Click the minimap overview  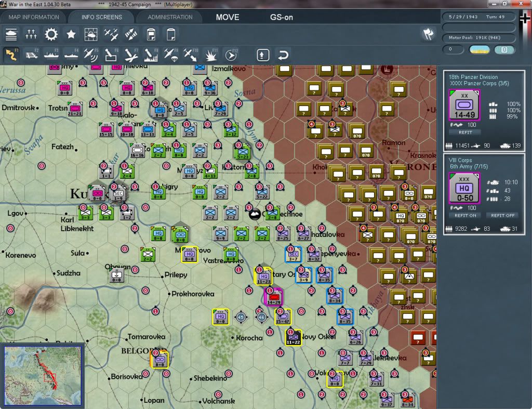click(43, 375)
